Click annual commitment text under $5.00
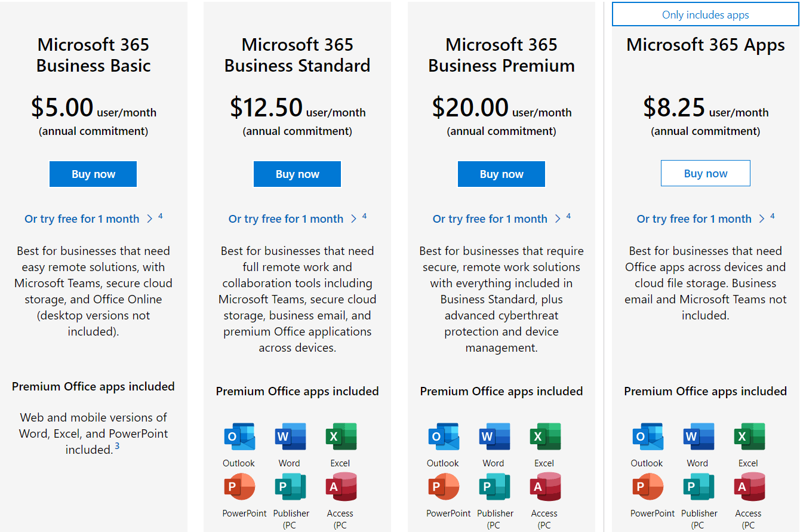The width and height of the screenshot is (800, 532). pyautogui.click(x=93, y=131)
